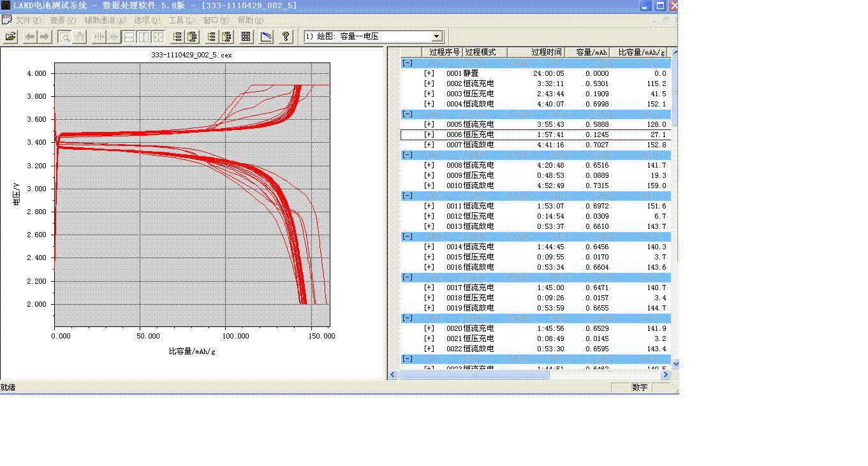Select the hand pan tool
868x466 pixels.
pos(79,37)
